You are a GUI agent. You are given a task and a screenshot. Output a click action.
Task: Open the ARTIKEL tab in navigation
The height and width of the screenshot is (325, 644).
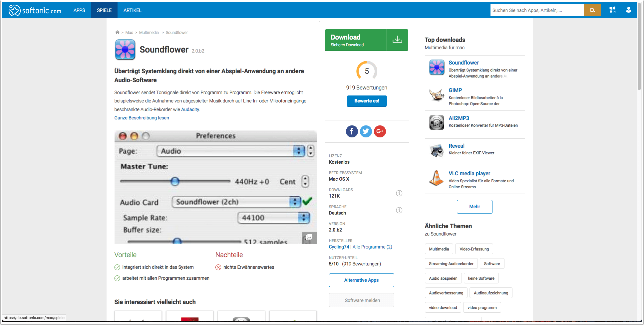tap(132, 10)
